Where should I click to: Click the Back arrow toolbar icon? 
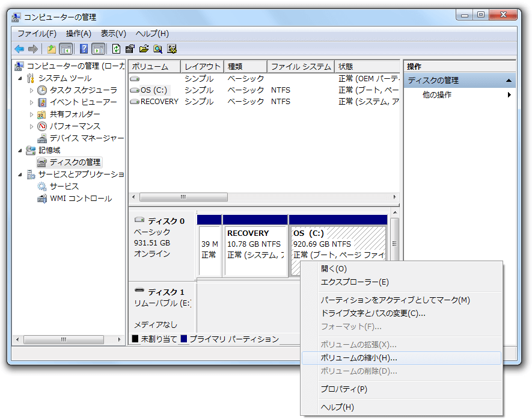(x=19, y=49)
